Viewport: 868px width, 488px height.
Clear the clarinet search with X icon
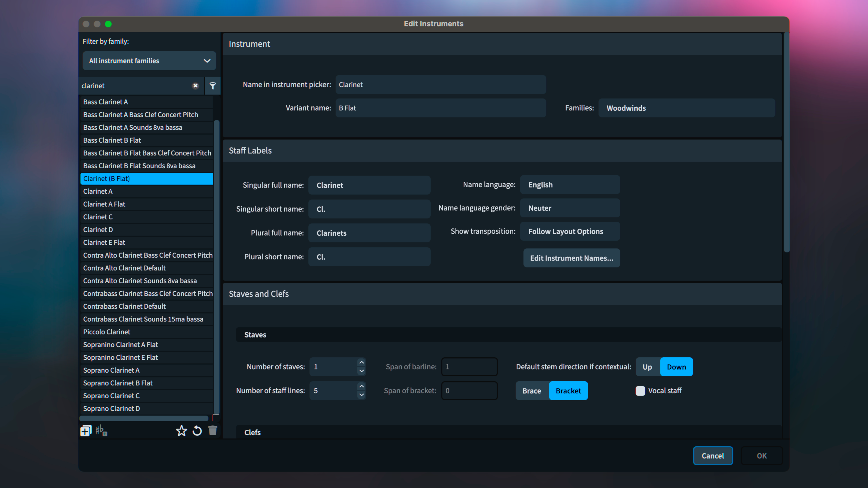(x=196, y=86)
